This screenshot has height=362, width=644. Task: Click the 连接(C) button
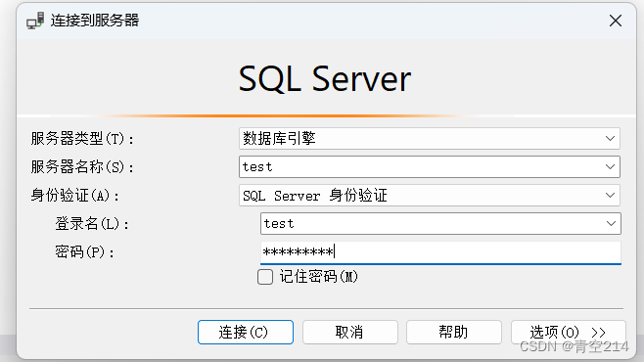(246, 332)
